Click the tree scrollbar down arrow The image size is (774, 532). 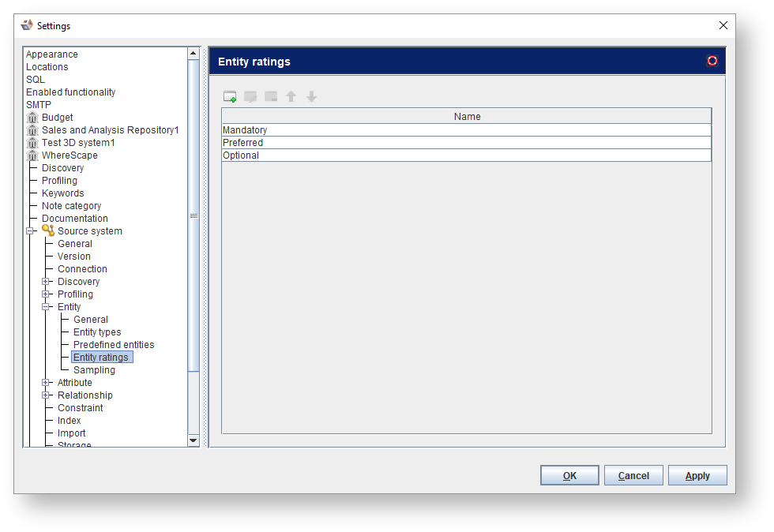tap(193, 440)
